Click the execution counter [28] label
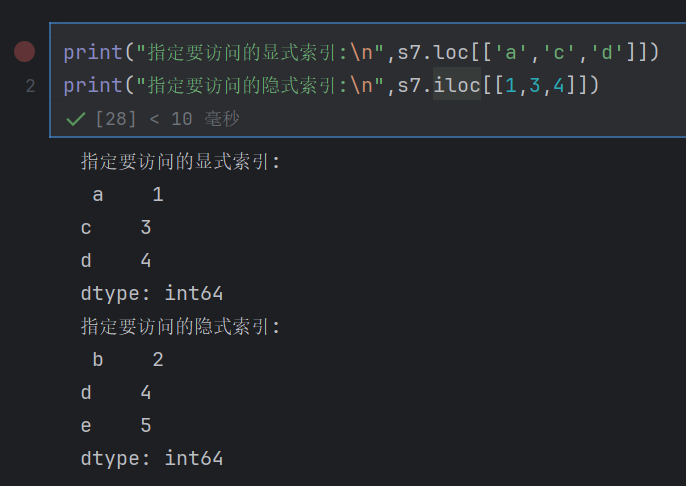The height and width of the screenshot is (486, 686). click(x=116, y=119)
